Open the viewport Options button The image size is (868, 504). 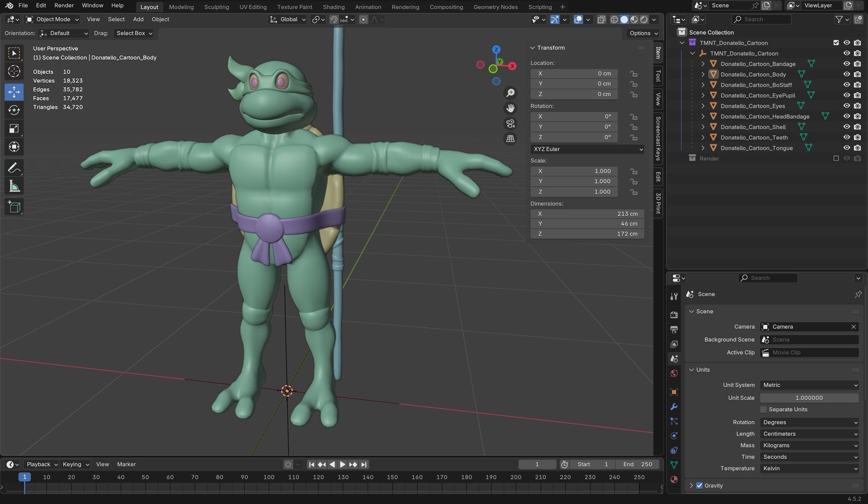(643, 33)
